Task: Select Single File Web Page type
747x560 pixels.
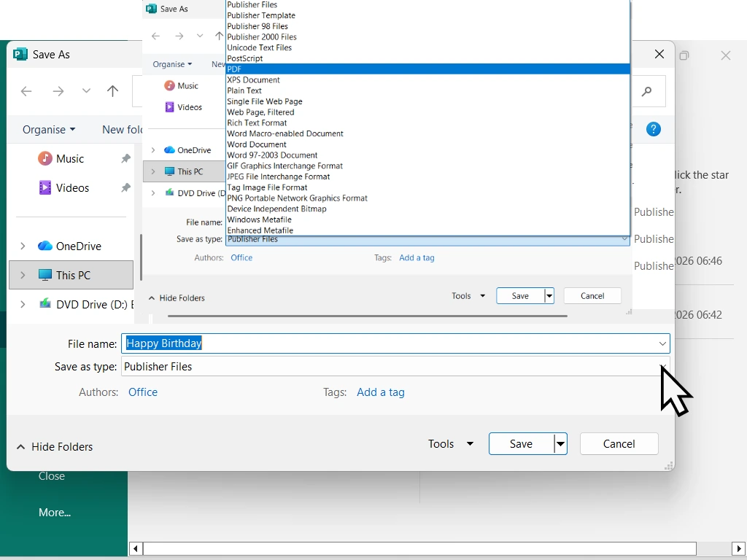Action: pyautogui.click(x=427, y=101)
